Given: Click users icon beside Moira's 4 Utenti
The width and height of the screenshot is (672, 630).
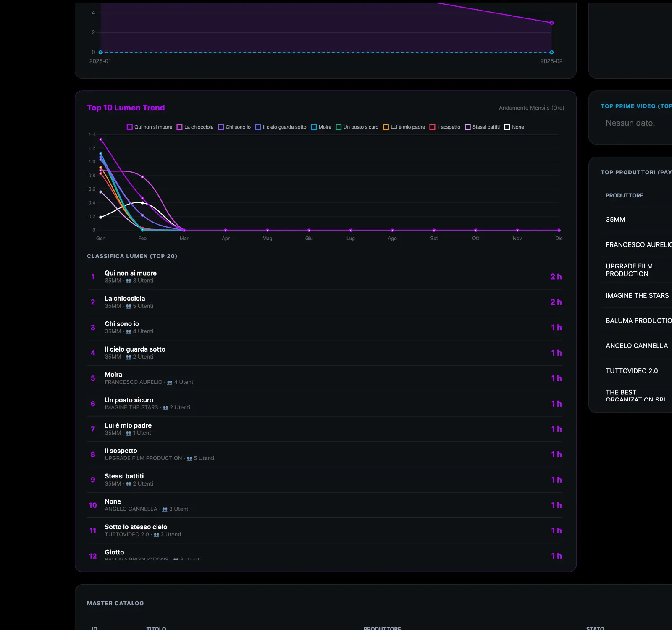Looking at the screenshot, I should (x=170, y=383).
